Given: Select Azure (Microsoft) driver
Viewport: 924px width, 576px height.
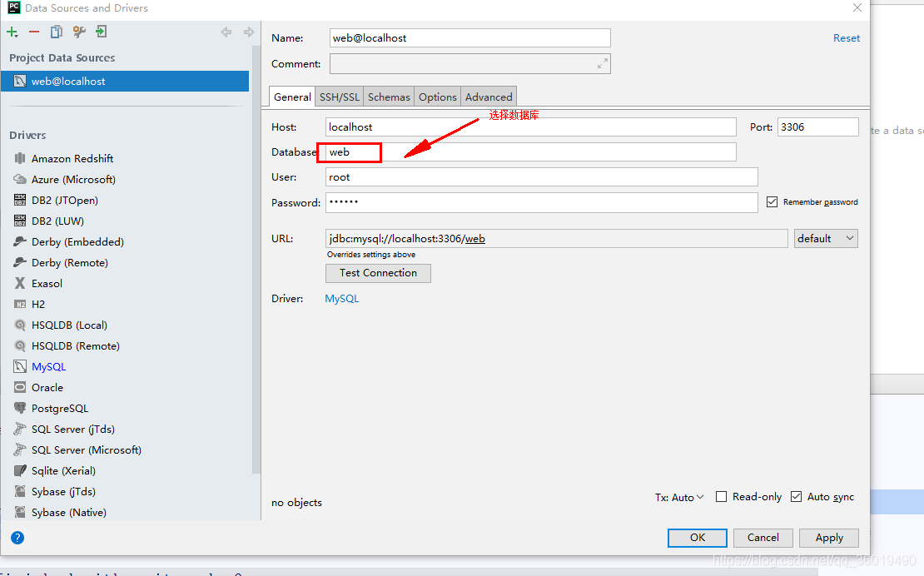Looking at the screenshot, I should tap(73, 179).
